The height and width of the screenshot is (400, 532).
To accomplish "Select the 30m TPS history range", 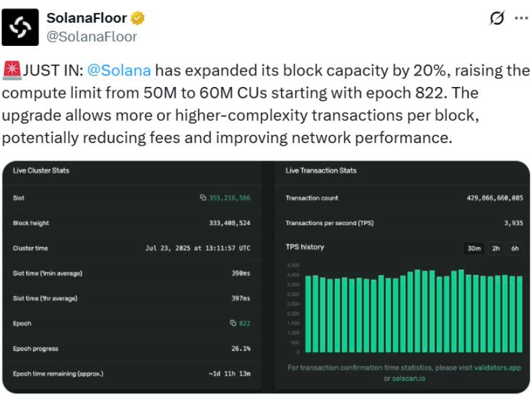I will [x=474, y=248].
